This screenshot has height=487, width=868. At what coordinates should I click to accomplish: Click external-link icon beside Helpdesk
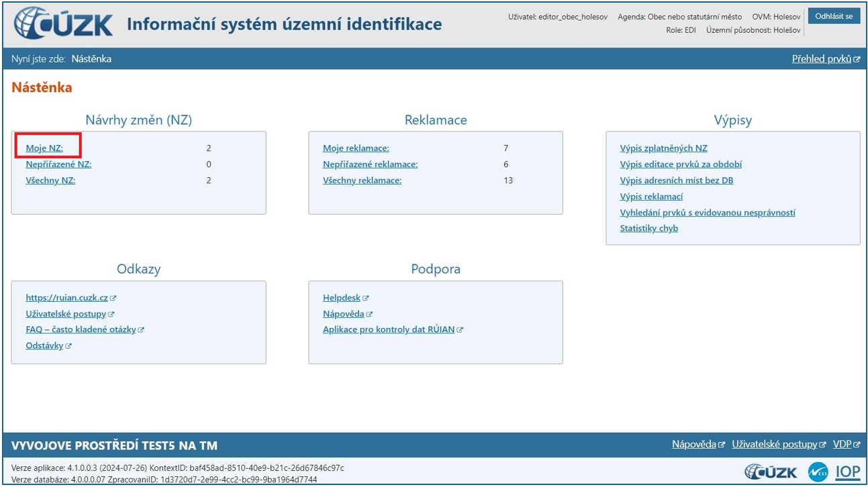pos(366,299)
